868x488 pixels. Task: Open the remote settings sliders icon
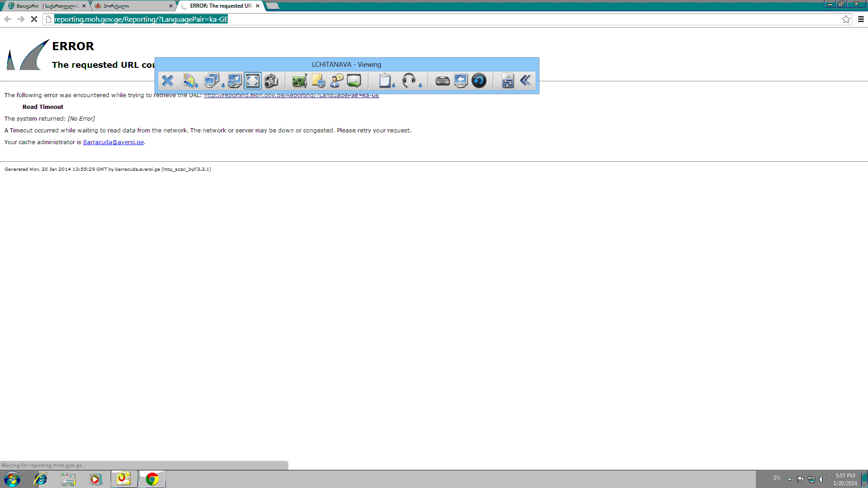click(x=508, y=81)
